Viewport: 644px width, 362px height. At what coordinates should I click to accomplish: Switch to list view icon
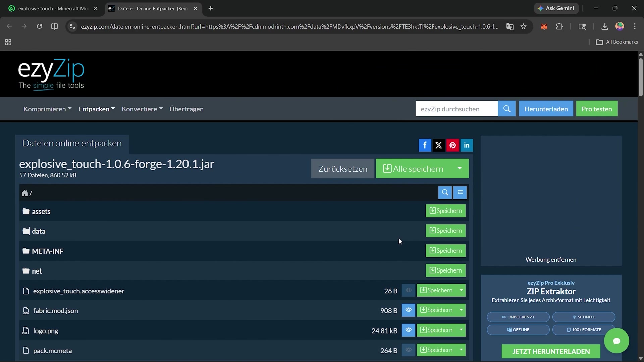coord(460,192)
